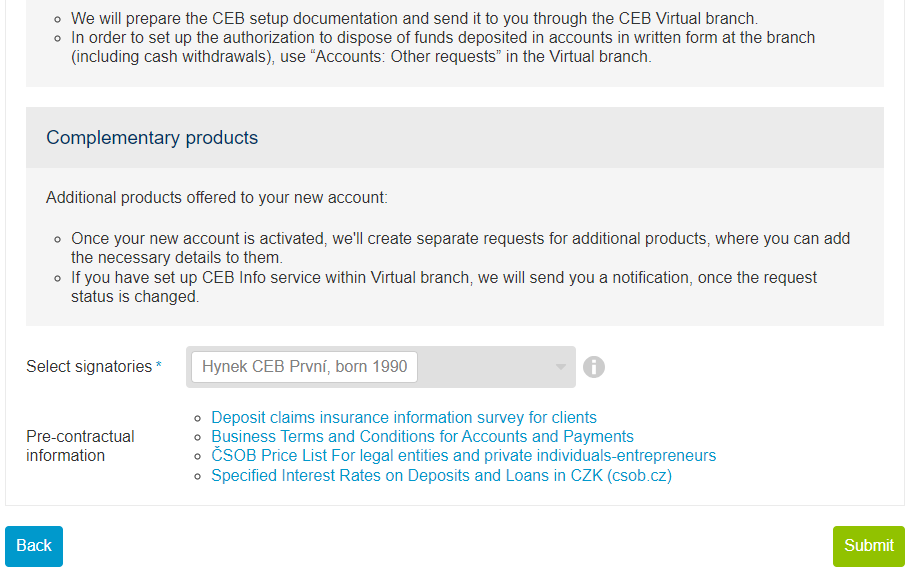The image size is (912, 576).
Task: Click the CEB Info service notification bullet
Action: coord(444,287)
